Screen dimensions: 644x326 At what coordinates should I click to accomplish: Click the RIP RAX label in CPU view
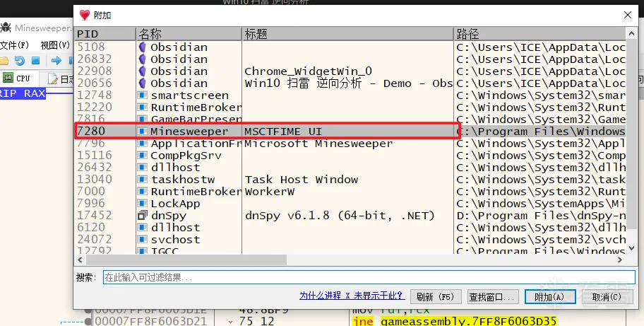[x=23, y=93]
